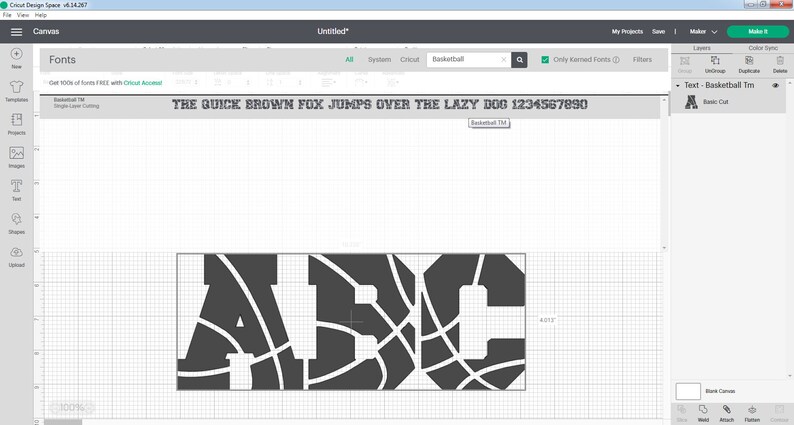Click the Make It button
The height and width of the screenshot is (425, 794).
[x=758, y=31]
